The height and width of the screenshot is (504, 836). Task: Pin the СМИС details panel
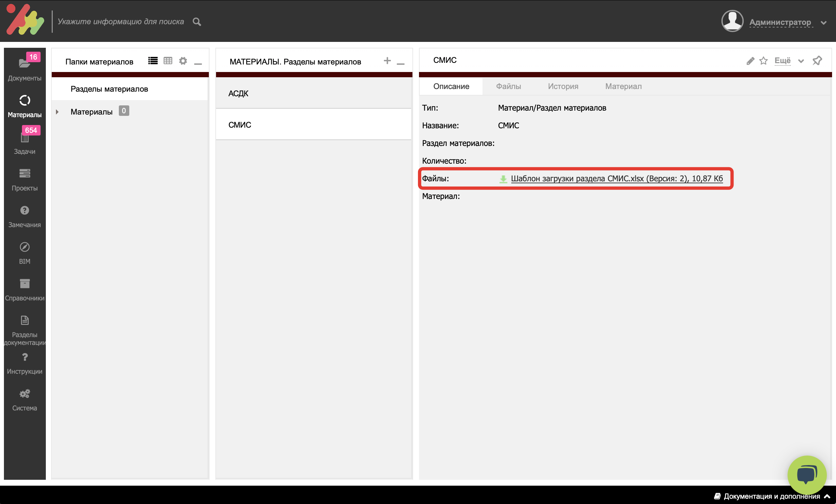click(817, 61)
